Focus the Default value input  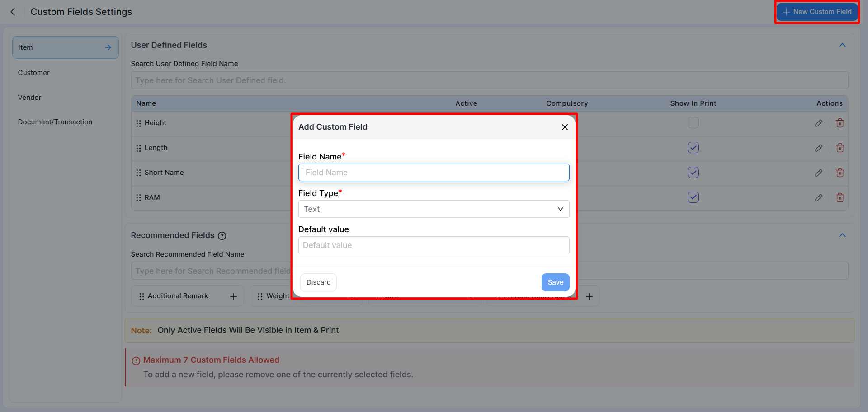point(434,245)
